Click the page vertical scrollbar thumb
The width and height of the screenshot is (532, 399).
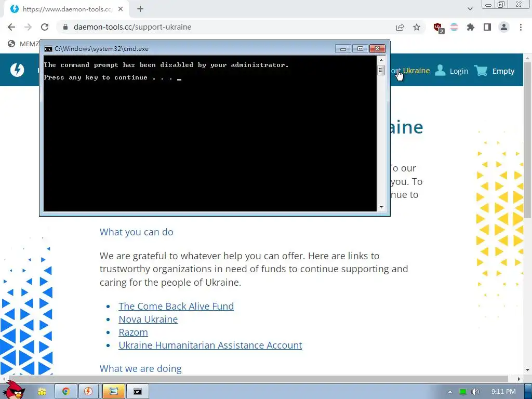point(528,139)
